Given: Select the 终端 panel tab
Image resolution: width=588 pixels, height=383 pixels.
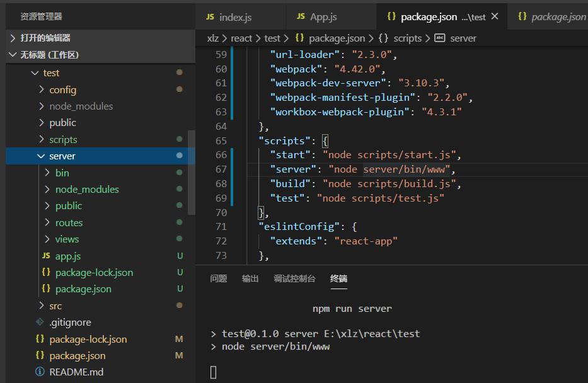Looking at the screenshot, I should pos(338,278).
